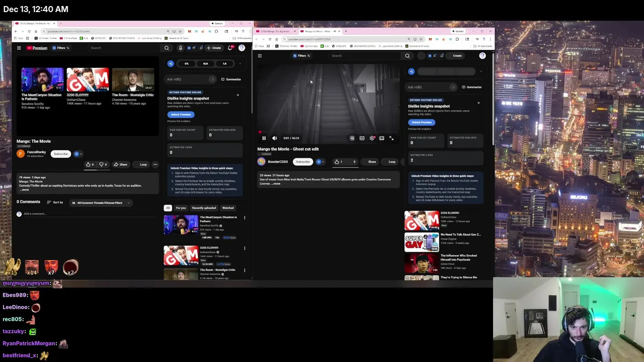Mute the Ghost cut edit video volume
This screenshot has height=362, width=644.
(x=274, y=138)
